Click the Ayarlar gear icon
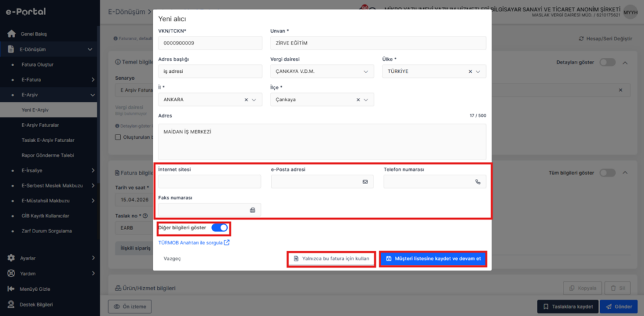 pos(11,258)
